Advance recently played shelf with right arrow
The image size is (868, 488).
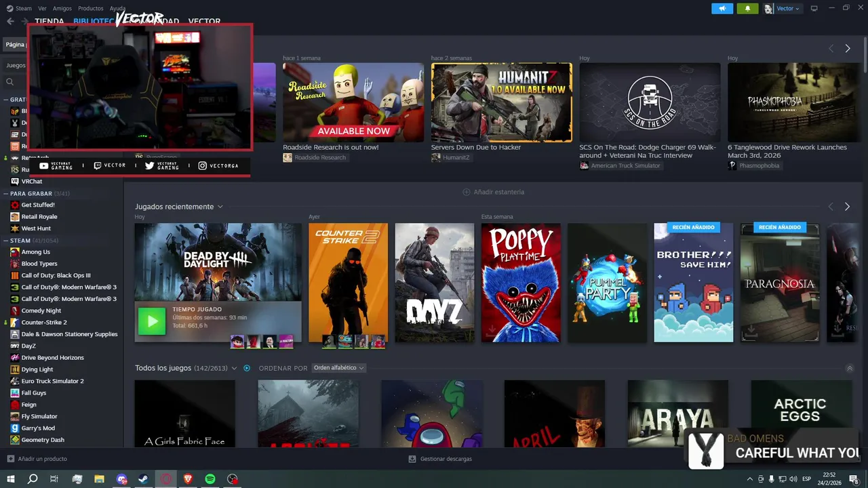(x=847, y=206)
